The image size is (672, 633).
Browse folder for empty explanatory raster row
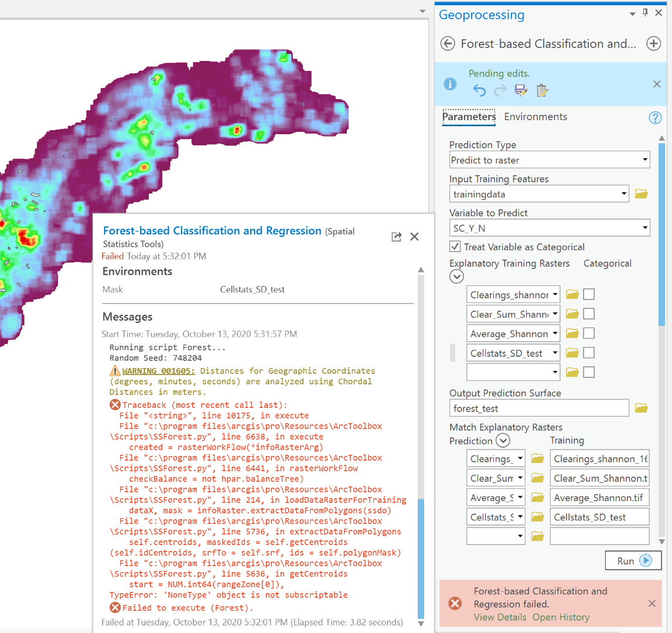tap(572, 372)
